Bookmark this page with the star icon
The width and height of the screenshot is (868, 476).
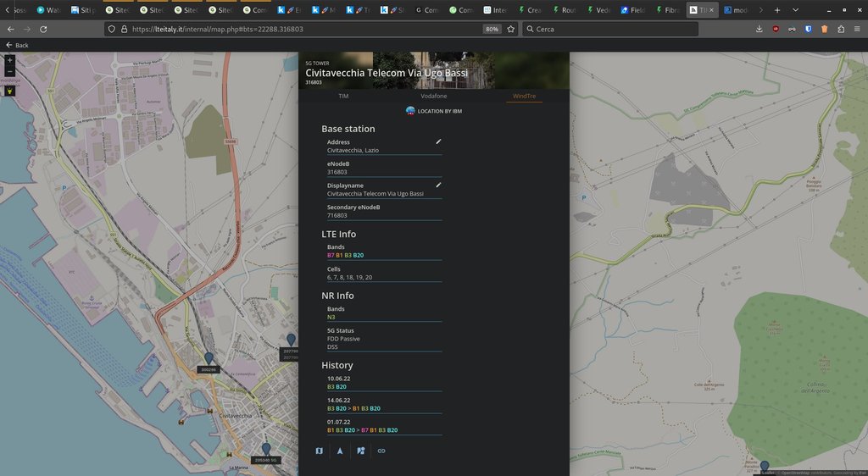coord(511,29)
